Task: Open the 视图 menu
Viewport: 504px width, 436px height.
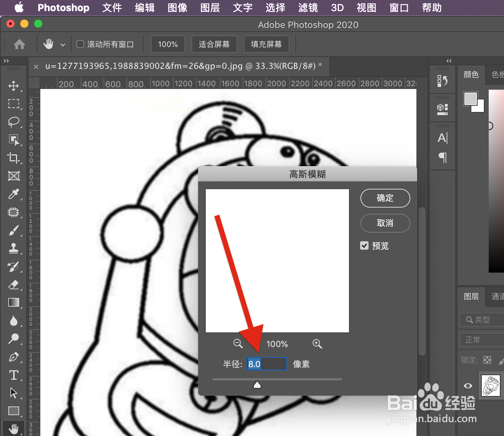Action: (366, 8)
